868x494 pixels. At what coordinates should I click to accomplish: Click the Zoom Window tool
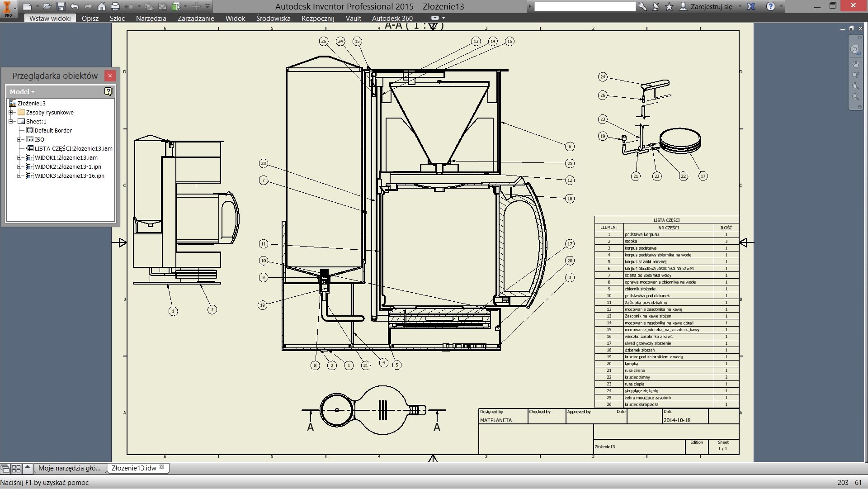(855, 85)
